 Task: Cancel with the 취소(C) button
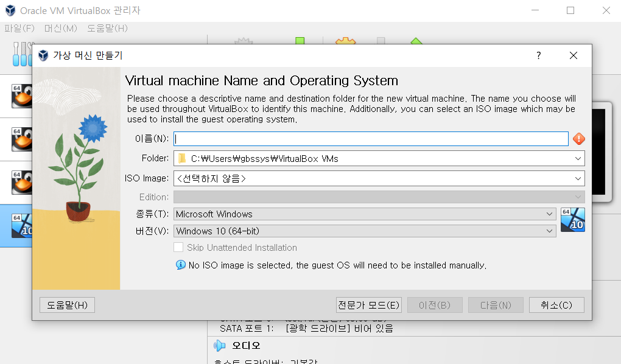(556, 305)
